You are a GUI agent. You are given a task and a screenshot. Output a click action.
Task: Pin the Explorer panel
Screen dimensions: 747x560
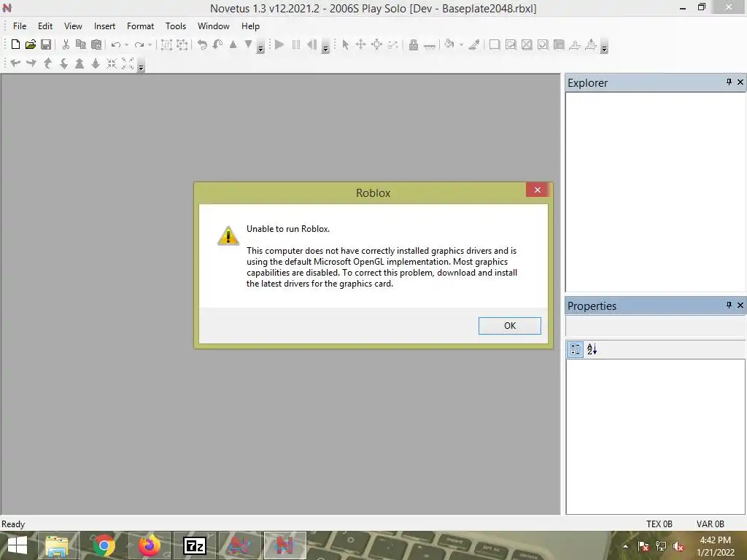click(729, 82)
